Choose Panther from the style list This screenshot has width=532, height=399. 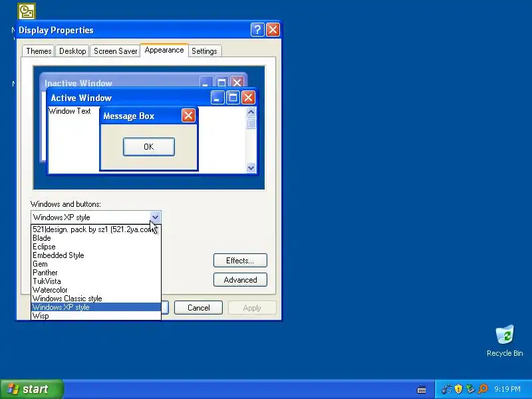tap(96, 273)
